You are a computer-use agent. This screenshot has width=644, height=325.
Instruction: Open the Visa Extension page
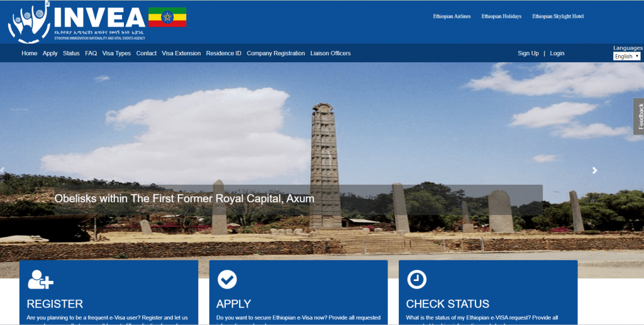point(181,53)
